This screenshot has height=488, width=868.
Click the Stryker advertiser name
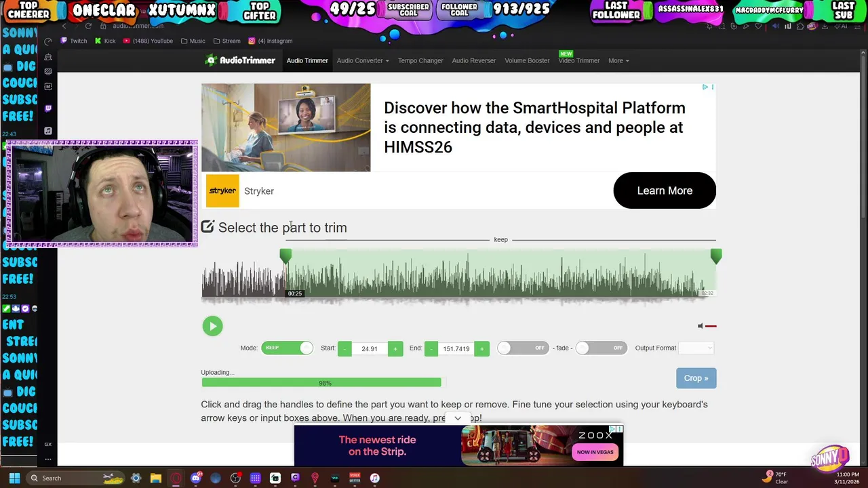coord(259,191)
